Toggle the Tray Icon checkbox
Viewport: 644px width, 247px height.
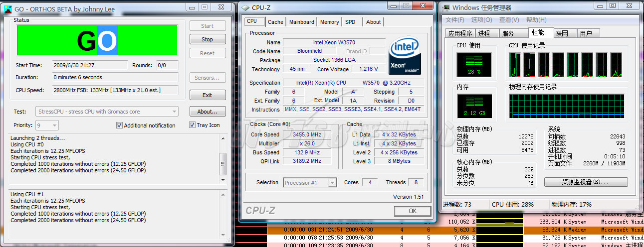click(192, 125)
